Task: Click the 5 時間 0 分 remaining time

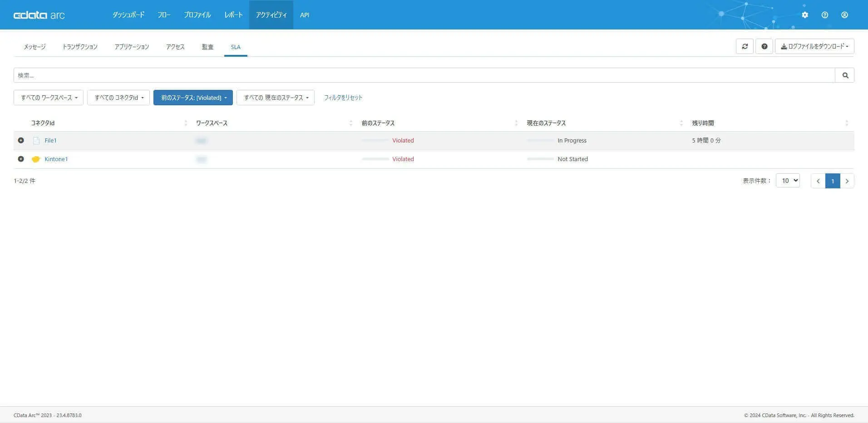Action: tap(706, 141)
